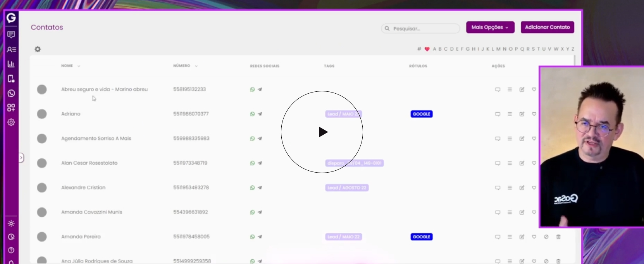Favorite the Alexandre Cristian contact
The width and height of the screenshot is (644, 264).
point(534,188)
